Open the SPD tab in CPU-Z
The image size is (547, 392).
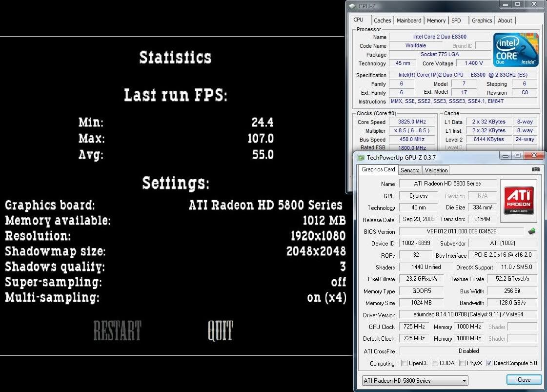coord(456,21)
